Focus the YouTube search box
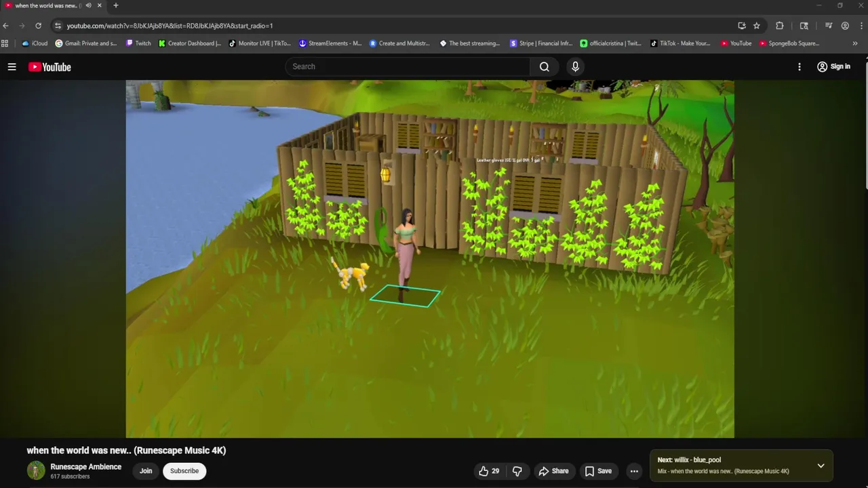This screenshot has width=868, height=488. 408,66
